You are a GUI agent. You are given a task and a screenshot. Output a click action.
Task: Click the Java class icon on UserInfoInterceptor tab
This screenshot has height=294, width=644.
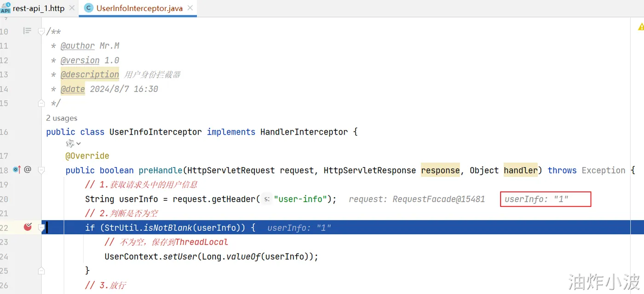[x=88, y=8]
